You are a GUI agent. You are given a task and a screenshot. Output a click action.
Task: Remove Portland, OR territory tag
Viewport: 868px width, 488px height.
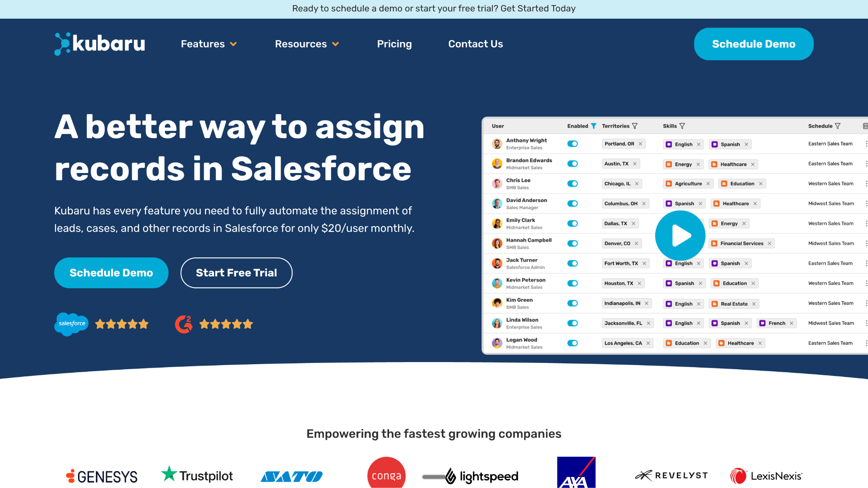pyautogui.click(x=640, y=144)
